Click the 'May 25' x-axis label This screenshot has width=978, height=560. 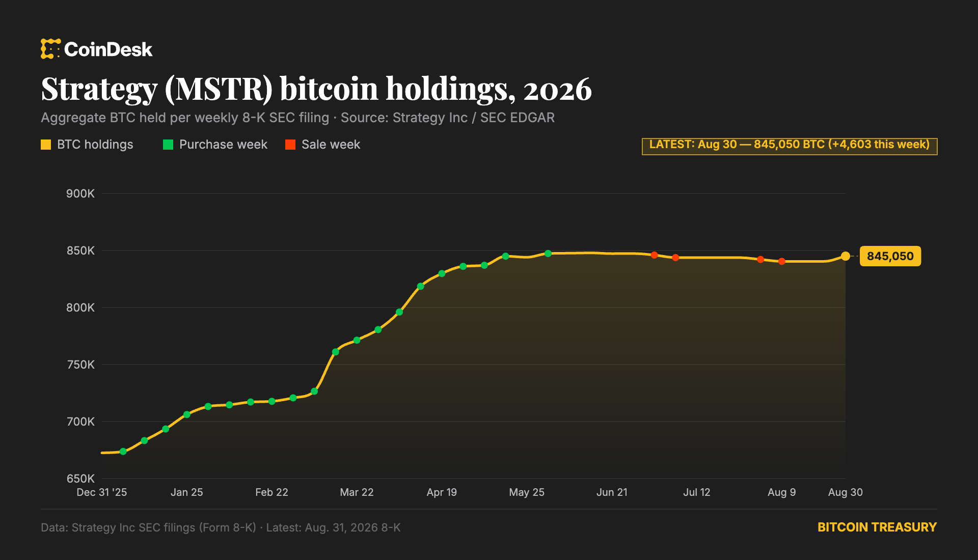click(527, 492)
